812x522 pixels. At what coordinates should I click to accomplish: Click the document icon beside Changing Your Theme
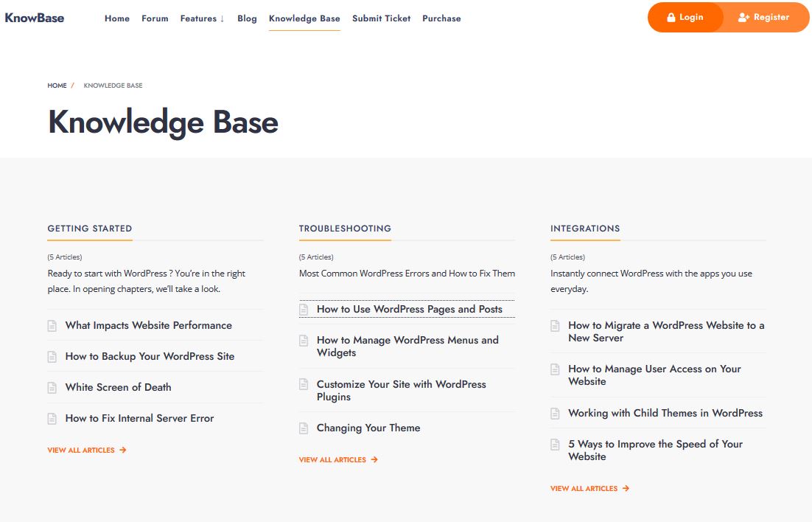pos(304,428)
